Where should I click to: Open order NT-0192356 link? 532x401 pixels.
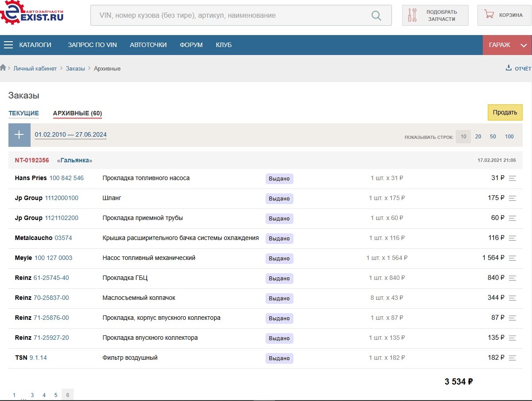32,160
